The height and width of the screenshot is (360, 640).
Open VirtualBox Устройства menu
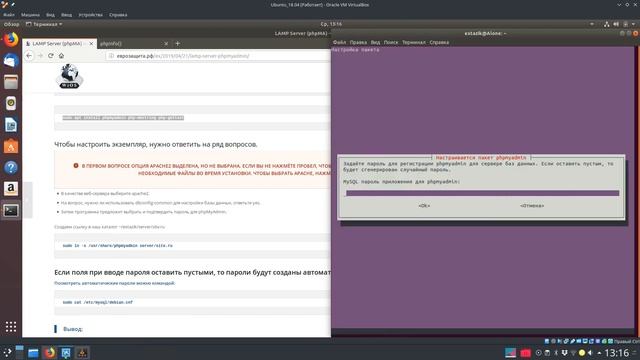pyautogui.click(x=91, y=15)
